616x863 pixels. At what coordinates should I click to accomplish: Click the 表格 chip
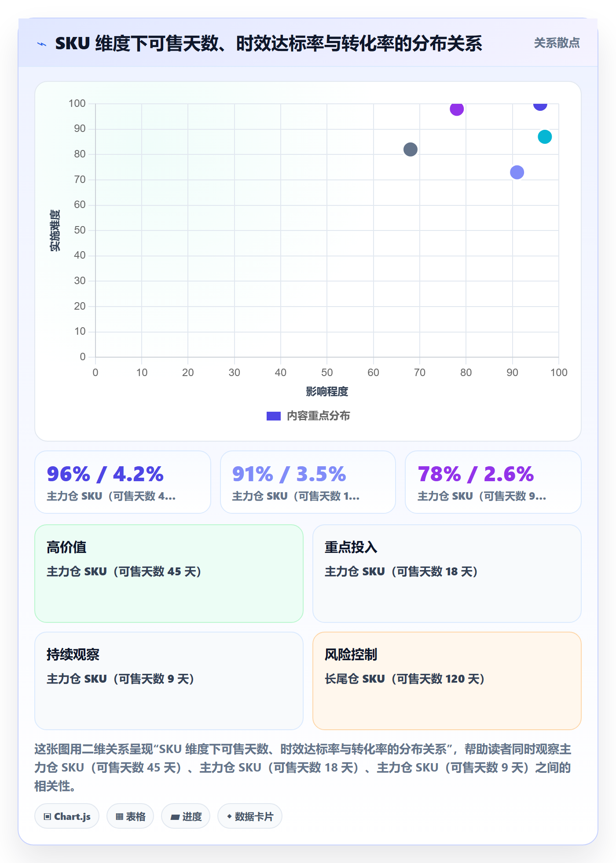130,816
